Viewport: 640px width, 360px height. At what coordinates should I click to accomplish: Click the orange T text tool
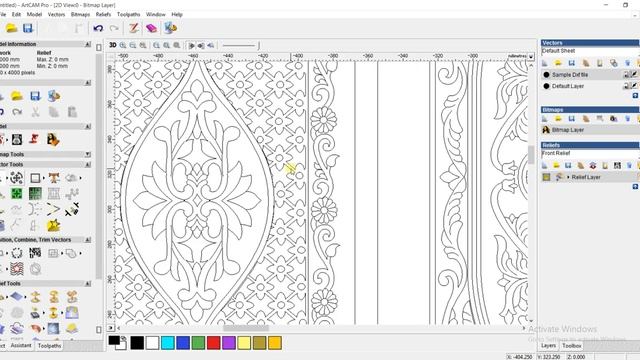click(x=53, y=178)
